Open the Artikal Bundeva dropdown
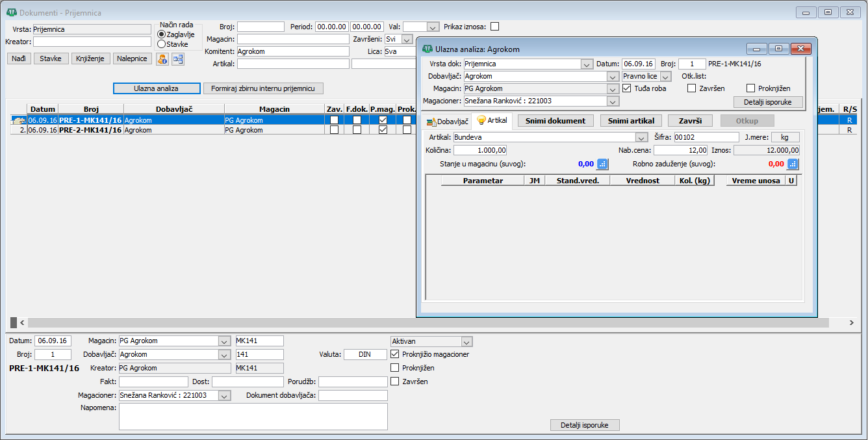Viewport: 868px width, 440px height. pos(641,137)
